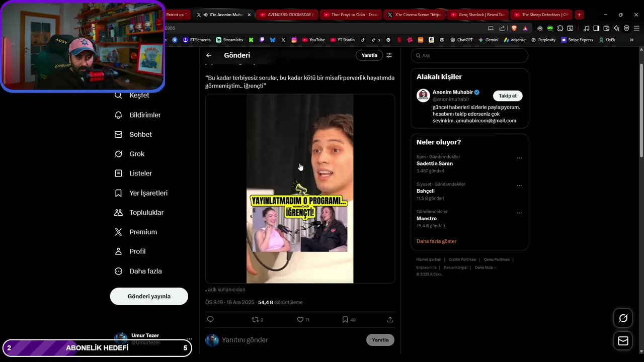644x362 pixels.
Task: Play the embedded post video
Action: pos(300,189)
